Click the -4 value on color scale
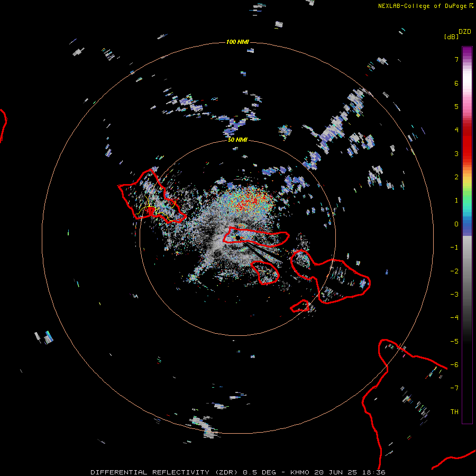476x476 pixels. (454, 318)
